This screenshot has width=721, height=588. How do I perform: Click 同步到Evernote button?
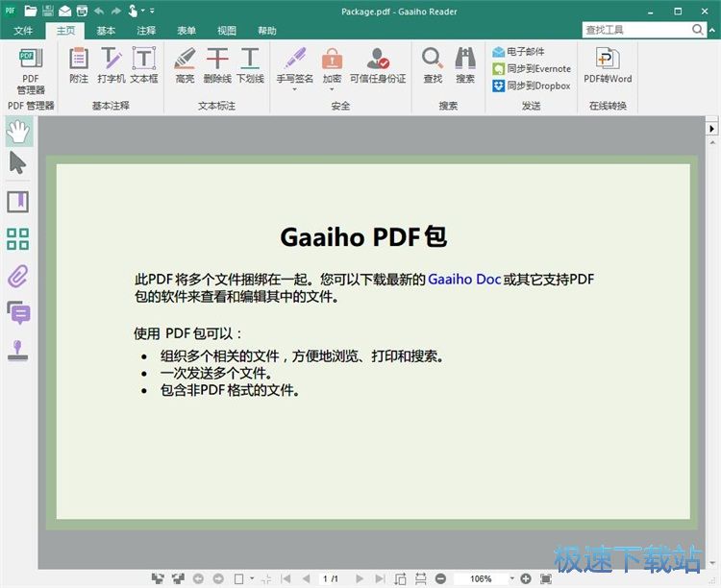click(x=532, y=68)
